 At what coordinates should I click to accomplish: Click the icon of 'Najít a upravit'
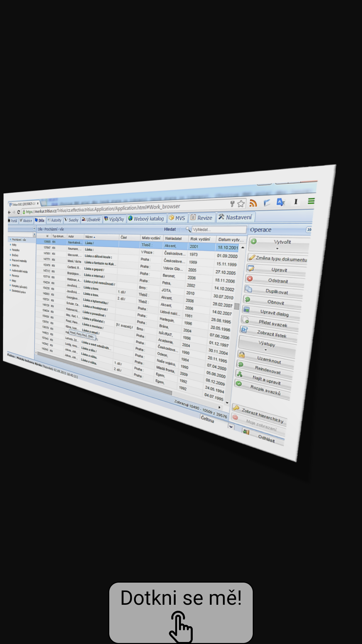[239, 374]
